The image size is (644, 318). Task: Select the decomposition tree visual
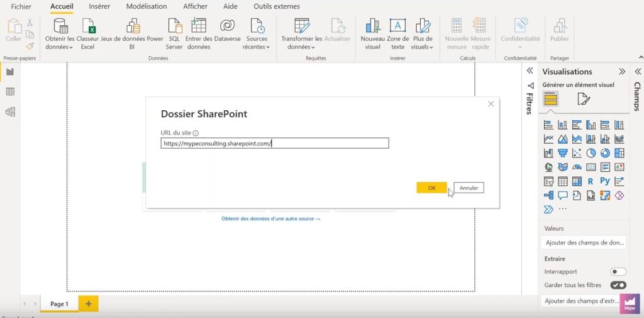point(548,195)
